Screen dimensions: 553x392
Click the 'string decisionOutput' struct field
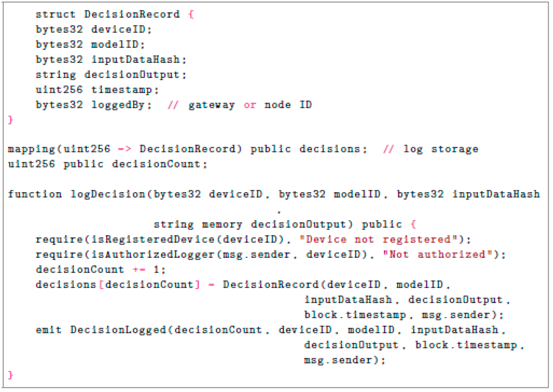pos(111,75)
